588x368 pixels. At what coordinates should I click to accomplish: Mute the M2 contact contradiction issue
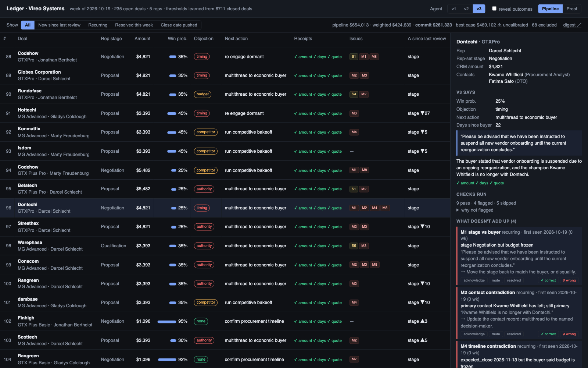pyautogui.click(x=496, y=334)
